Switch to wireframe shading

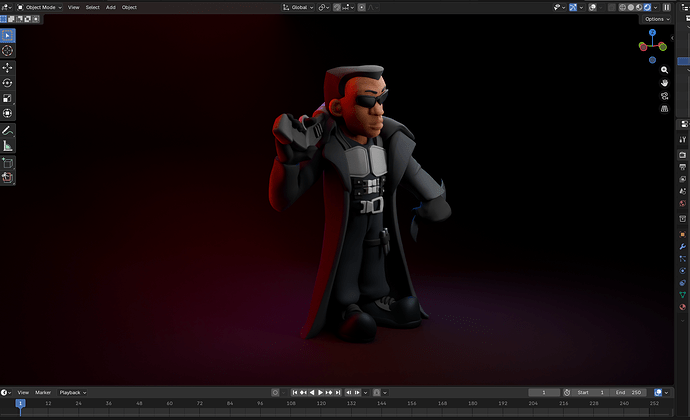tap(622, 7)
